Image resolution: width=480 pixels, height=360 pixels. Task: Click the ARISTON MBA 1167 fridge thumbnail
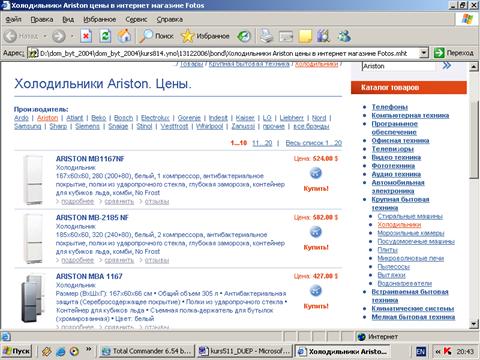click(x=33, y=298)
